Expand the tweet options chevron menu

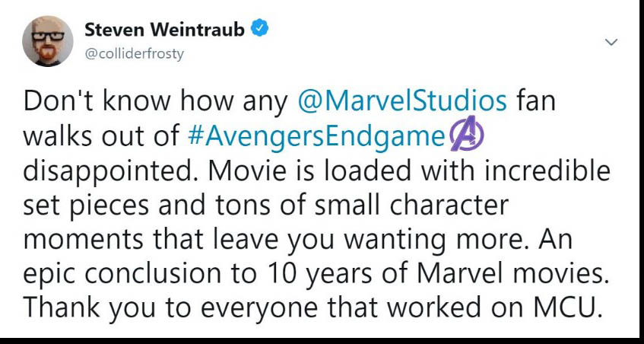click(x=611, y=42)
